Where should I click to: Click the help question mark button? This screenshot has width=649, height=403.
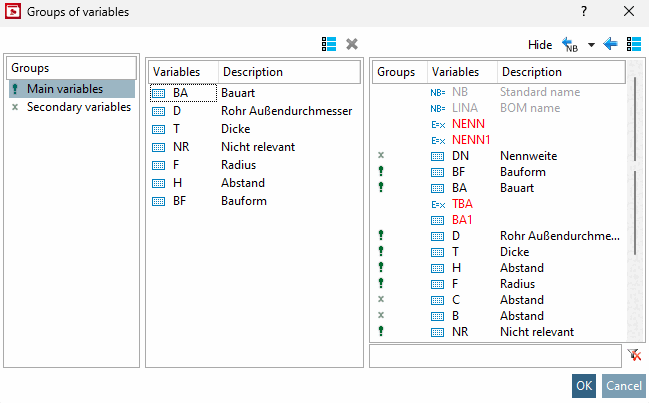tap(584, 11)
